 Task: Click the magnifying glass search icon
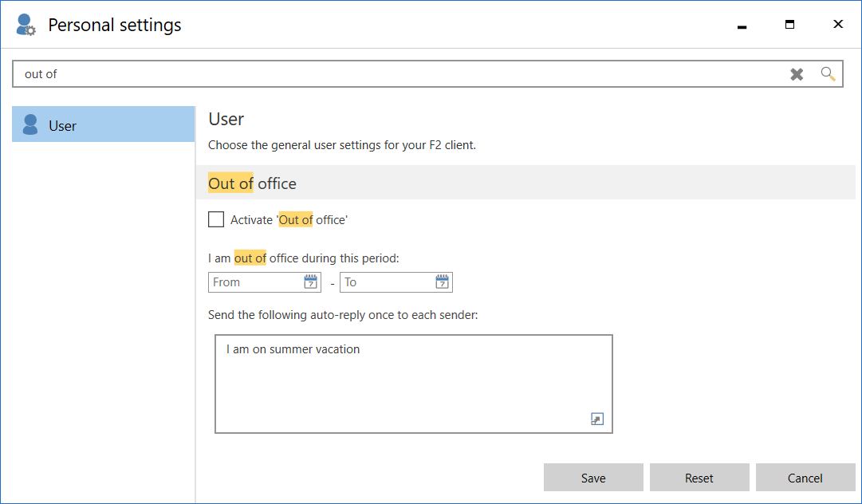pyautogui.click(x=828, y=74)
